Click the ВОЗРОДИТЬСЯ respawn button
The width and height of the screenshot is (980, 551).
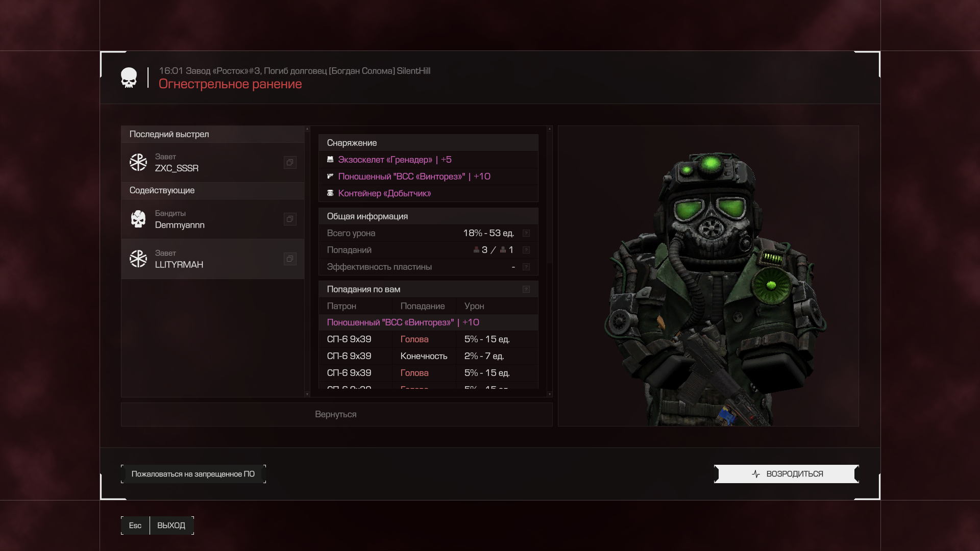(787, 474)
